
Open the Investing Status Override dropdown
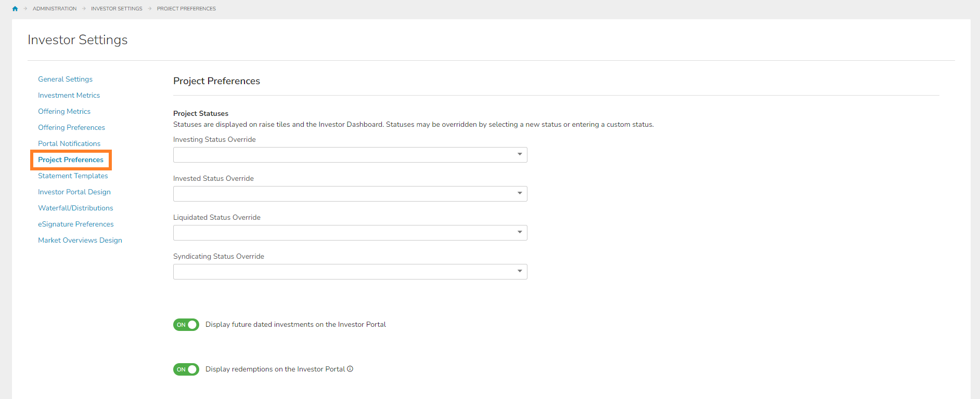click(x=350, y=155)
